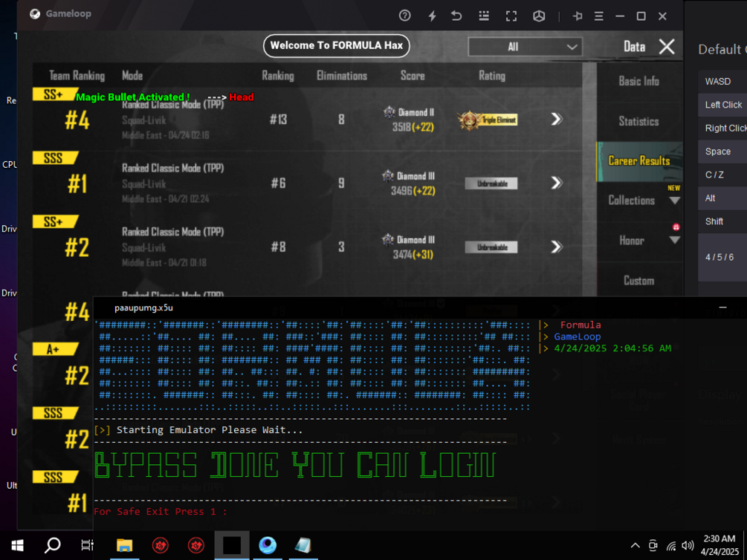The width and height of the screenshot is (747, 560).
Task: Open Task View from the taskbar
Action: (x=87, y=545)
